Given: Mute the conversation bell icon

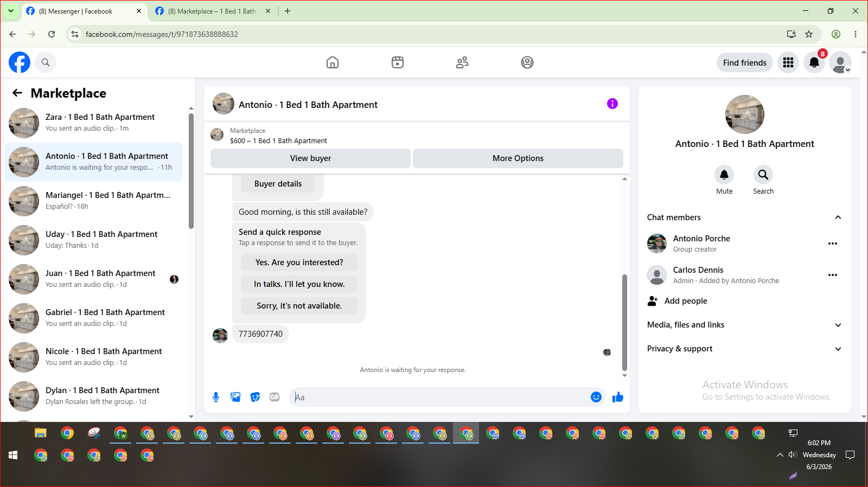Looking at the screenshot, I should 724,175.
